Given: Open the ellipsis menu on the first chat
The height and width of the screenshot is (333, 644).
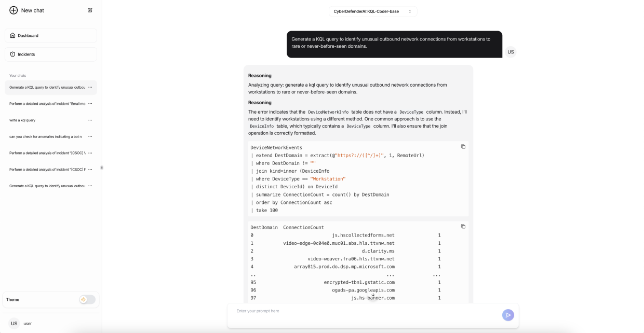Looking at the screenshot, I should tap(90, 87).
